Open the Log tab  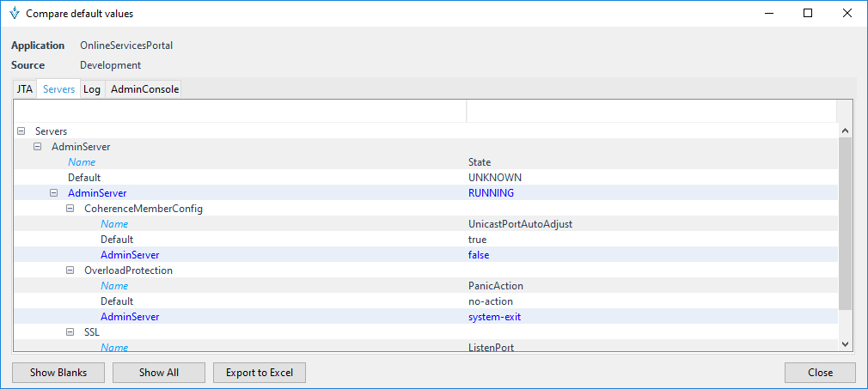point(92,89)
